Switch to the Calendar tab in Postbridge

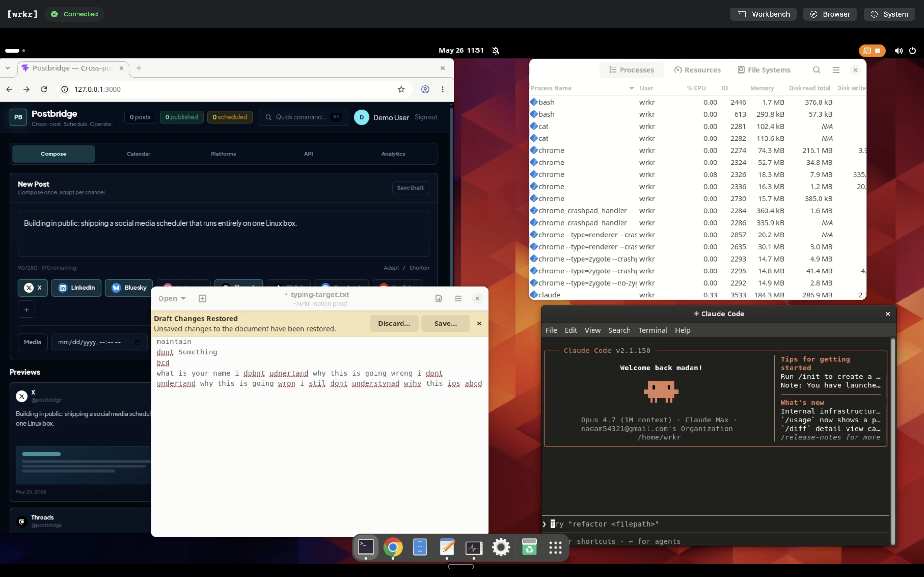click(x=139, y=154)
